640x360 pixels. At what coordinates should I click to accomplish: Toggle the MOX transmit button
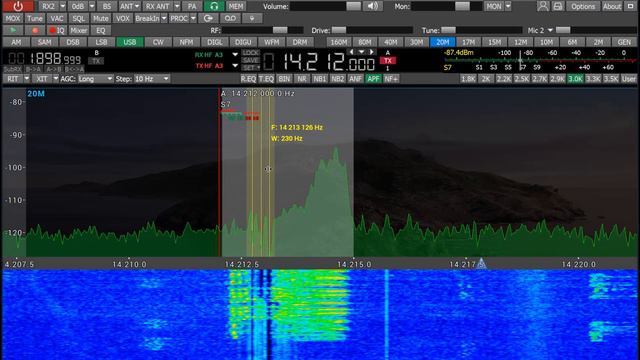pyautogui.click(x=13, y=18)
